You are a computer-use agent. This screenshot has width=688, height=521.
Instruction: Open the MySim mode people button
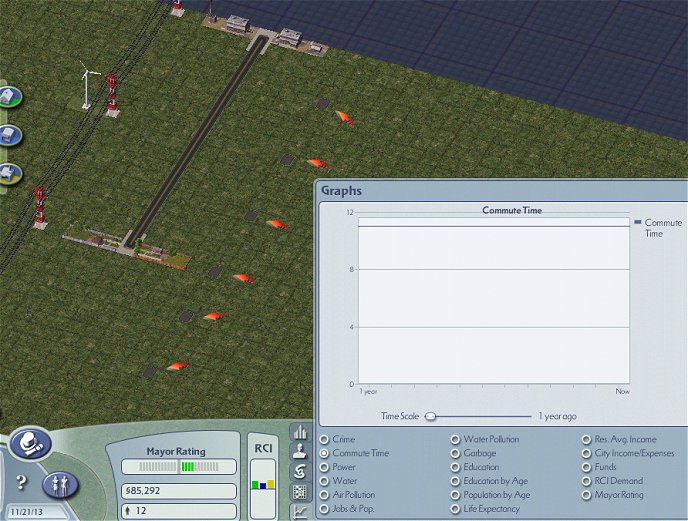60,485
